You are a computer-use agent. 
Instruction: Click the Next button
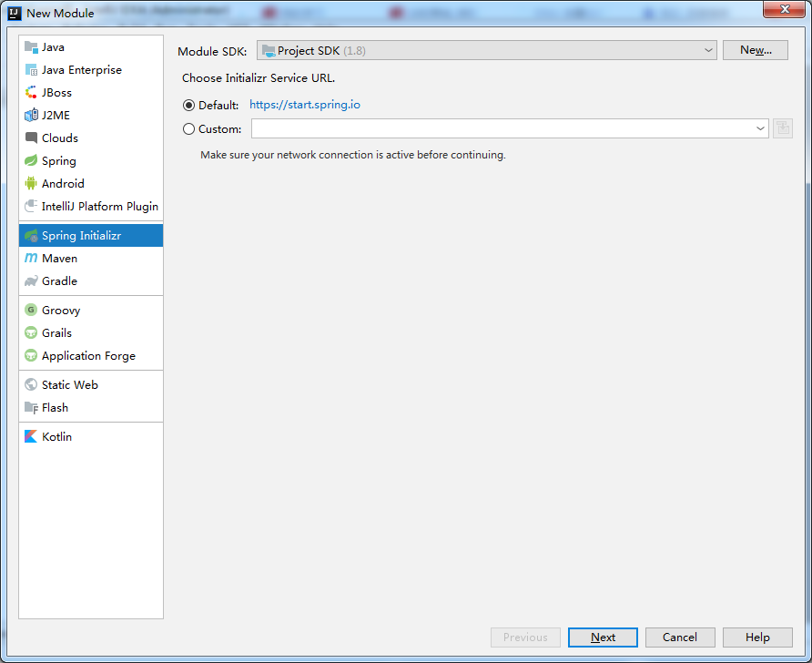(x=603, y=637)
